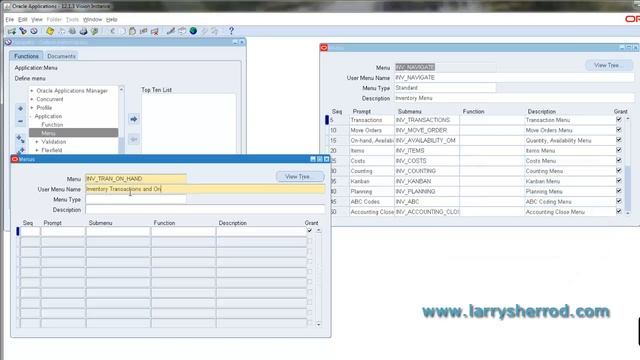Click the INV_TRANSACTIONS submenu cell
This screenshot has height=360, width=640.
pos(427,120)
